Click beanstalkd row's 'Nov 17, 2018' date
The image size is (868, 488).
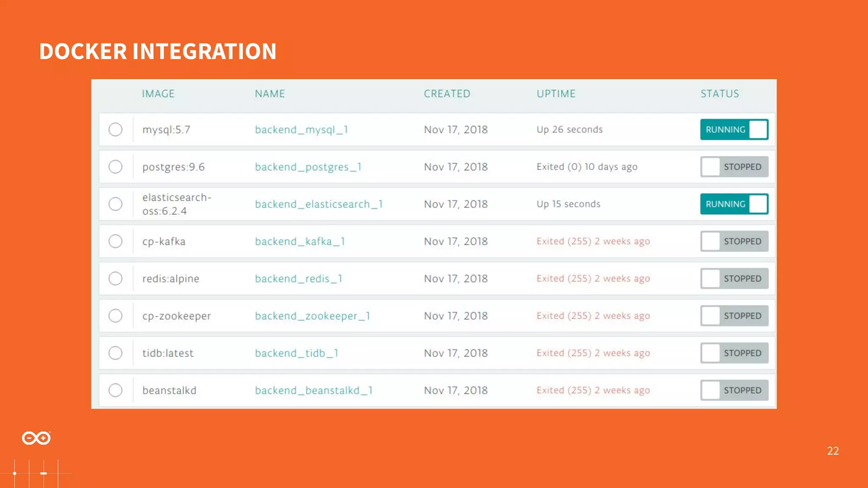456,391
